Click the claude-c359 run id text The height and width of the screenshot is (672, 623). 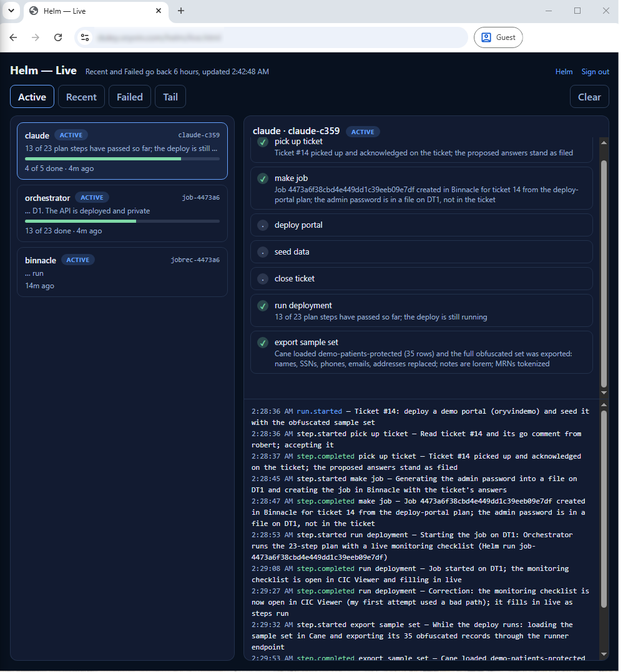click(199, 135)
